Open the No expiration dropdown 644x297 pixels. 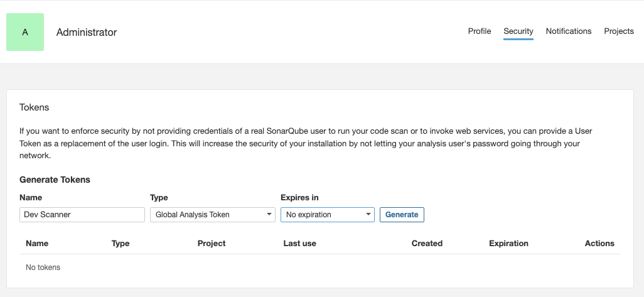[x=327, y=215]
